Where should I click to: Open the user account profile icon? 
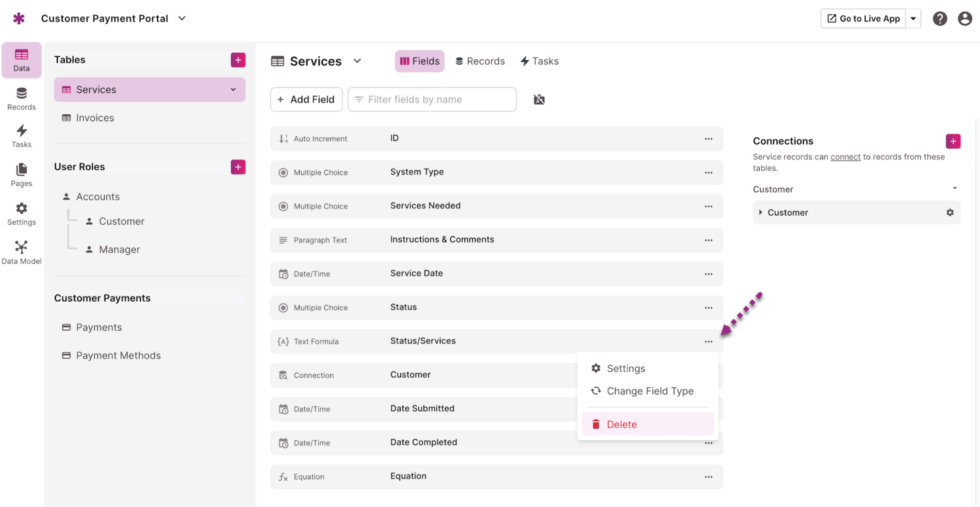964,19
